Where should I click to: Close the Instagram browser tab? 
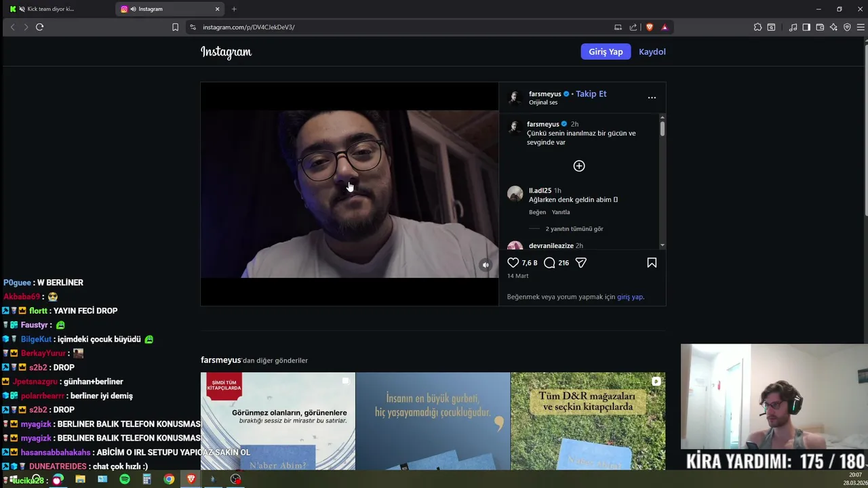[218, 9]
